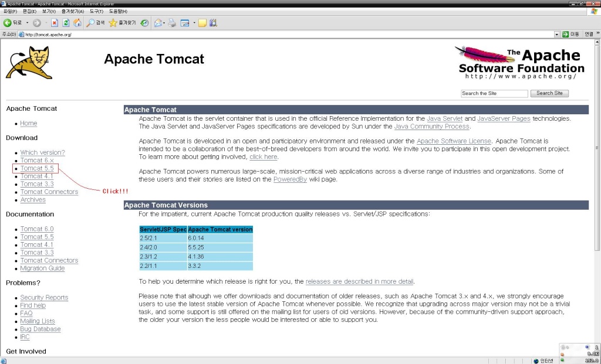Screen dimensions: 601x364
Task: Open the FAQ link
Action: (x=26, y=313)
